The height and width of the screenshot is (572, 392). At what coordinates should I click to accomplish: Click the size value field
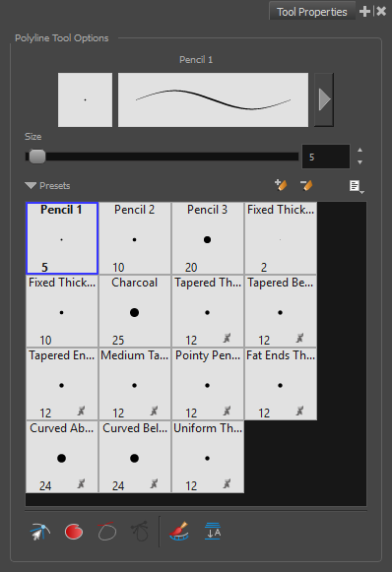326,157
